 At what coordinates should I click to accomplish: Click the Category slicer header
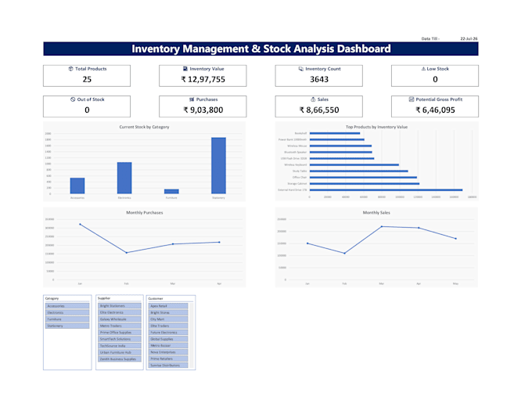pyautogui.click(x=52, y=298)
